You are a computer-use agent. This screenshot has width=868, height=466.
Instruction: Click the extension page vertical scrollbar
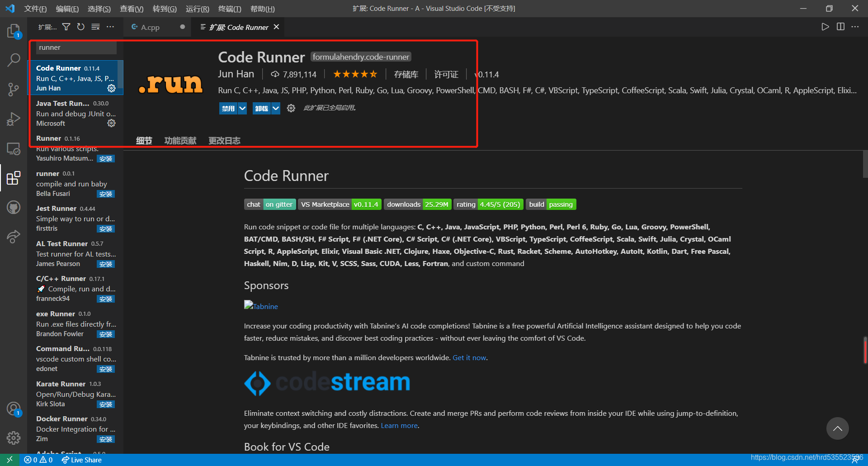pyautogui.click(x=865, y=164)
